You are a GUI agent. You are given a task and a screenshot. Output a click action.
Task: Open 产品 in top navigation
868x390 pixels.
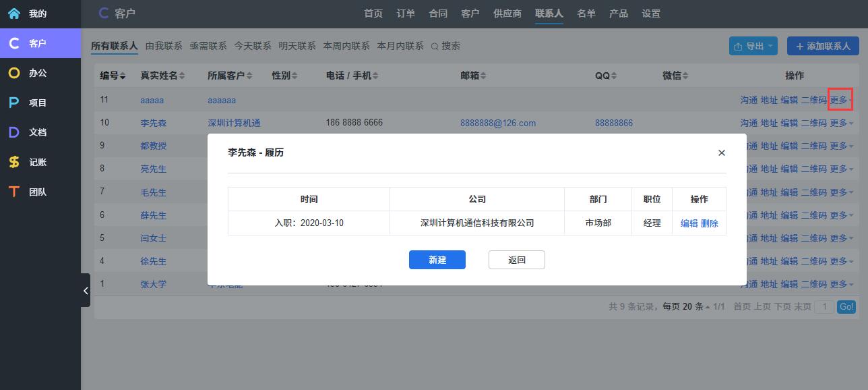[619, 13]
